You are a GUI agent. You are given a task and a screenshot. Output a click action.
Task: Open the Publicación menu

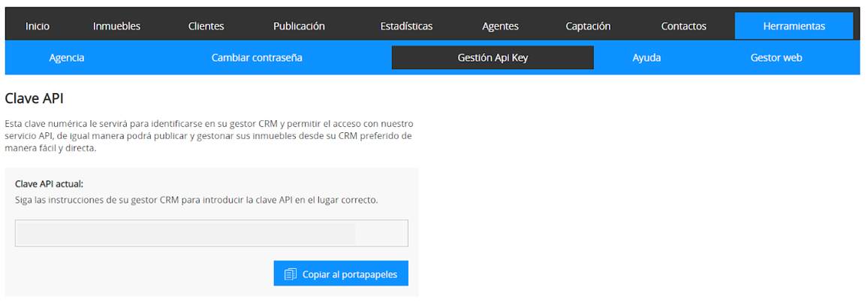click(x=299, y=26)
